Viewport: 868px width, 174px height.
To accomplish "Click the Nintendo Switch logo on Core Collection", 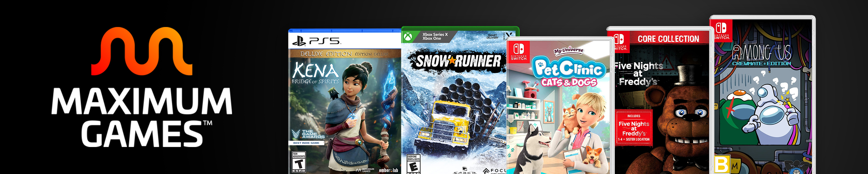I will (x=619, y=41).
